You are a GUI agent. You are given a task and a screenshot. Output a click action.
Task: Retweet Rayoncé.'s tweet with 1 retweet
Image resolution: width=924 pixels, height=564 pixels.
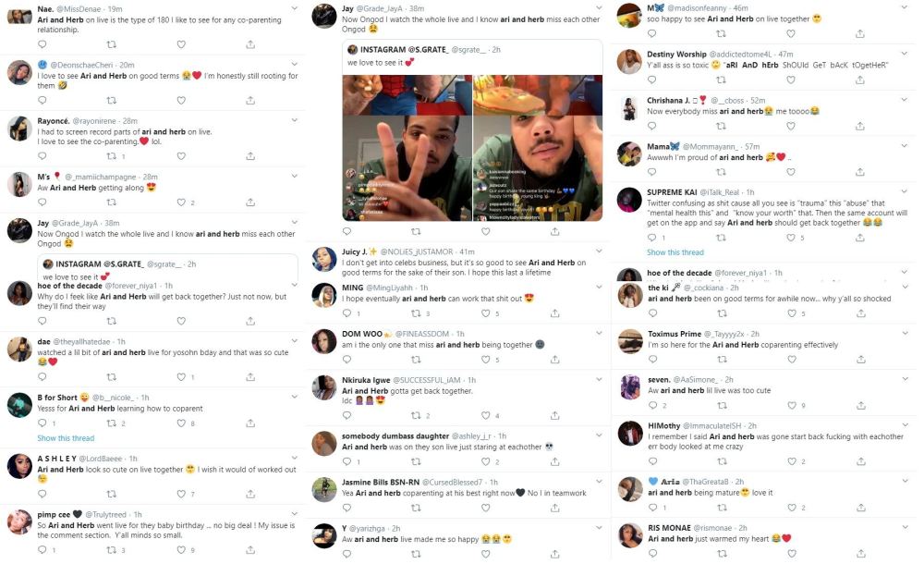[112, 156]
